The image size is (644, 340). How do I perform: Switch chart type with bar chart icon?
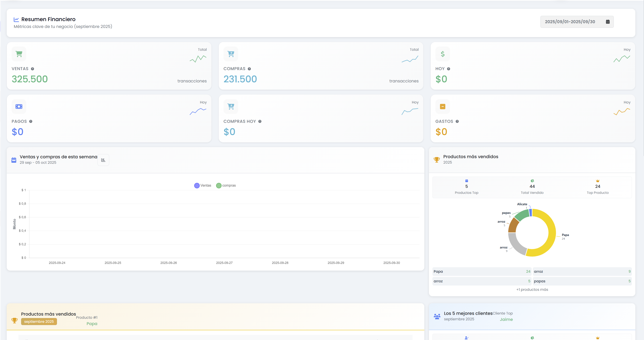103,160
